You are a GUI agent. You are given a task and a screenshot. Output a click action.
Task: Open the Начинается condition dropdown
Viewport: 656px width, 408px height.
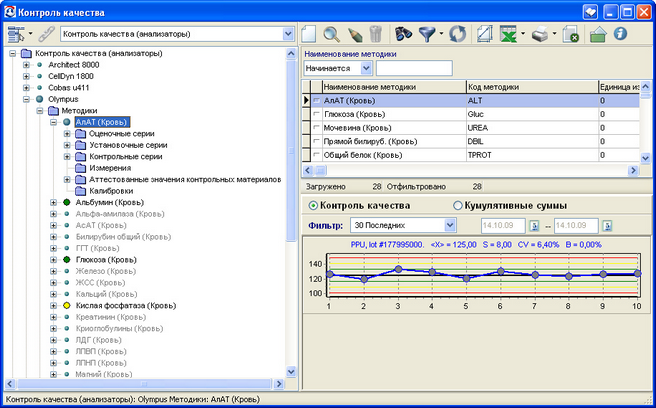point(366,68)
